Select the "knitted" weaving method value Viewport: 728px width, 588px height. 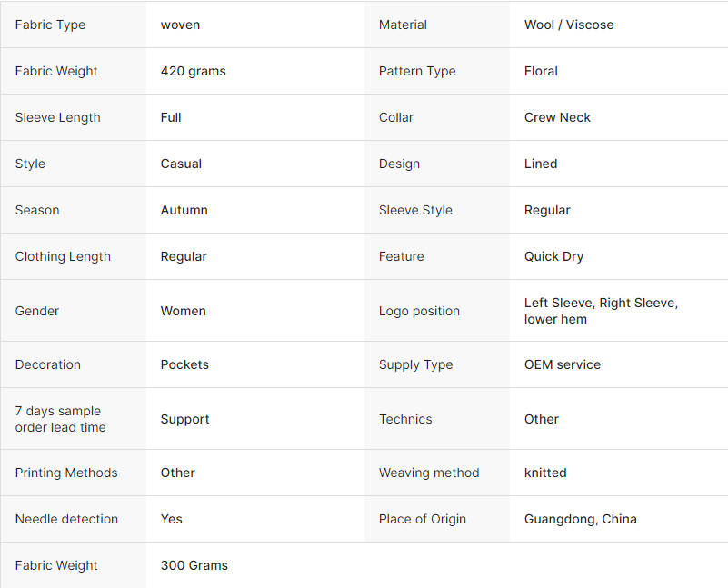(545, 473)
